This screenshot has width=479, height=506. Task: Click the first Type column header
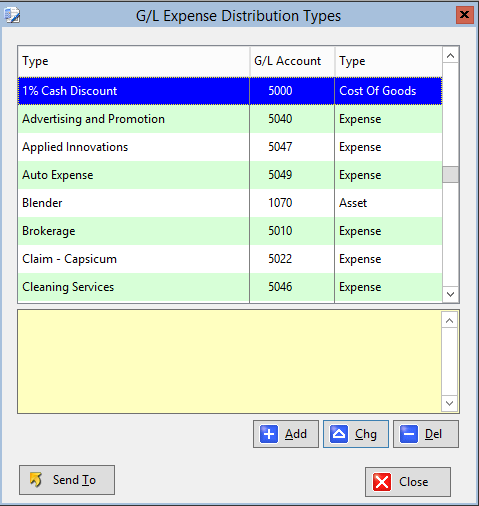pyautogui.click(x=134, y=61)
